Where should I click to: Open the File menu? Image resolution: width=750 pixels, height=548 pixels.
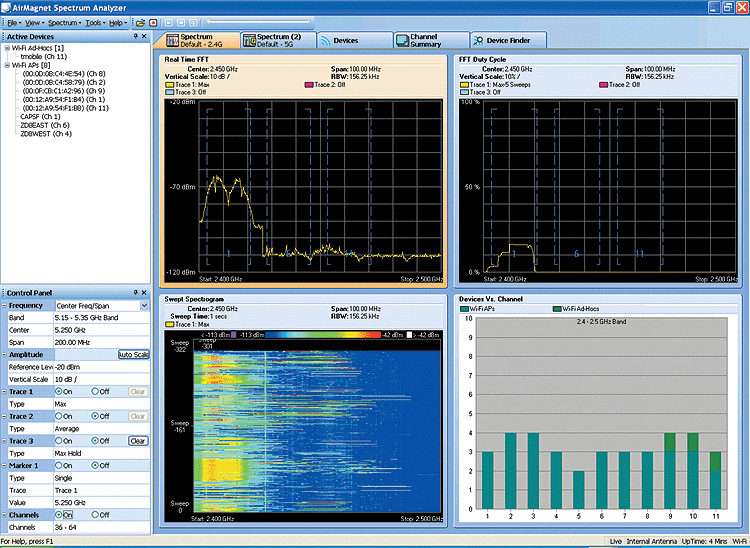[x=14, y=22]
